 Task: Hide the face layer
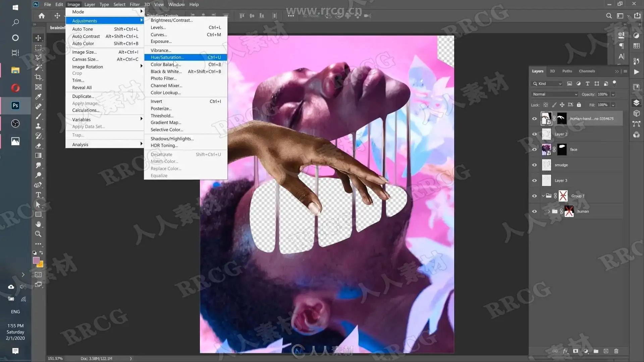534,149
